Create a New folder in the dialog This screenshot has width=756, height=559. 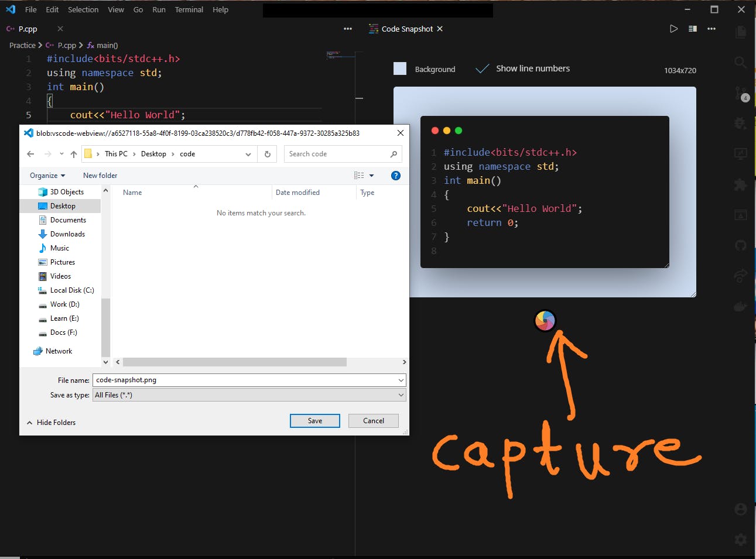tap(100, 176)
